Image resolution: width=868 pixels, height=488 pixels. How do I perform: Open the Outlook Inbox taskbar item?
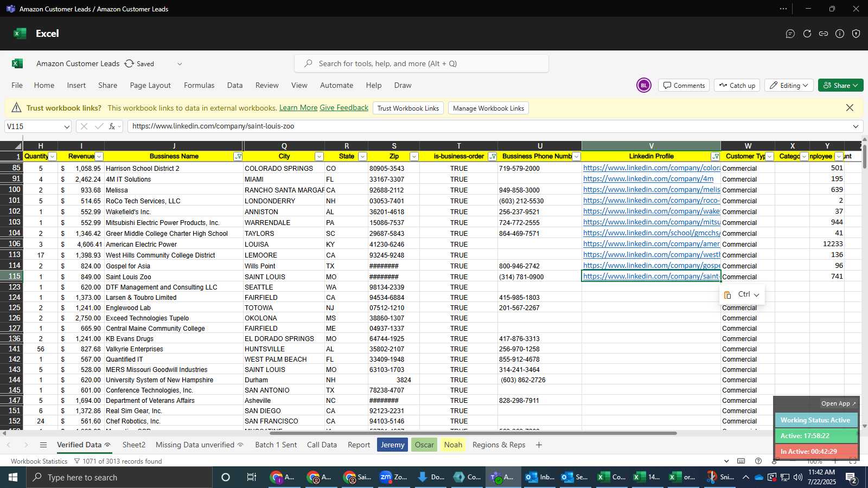click(540, 477)
